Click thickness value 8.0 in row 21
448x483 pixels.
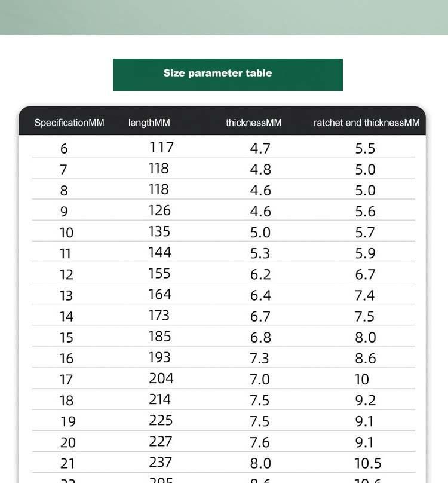[260, 464]
